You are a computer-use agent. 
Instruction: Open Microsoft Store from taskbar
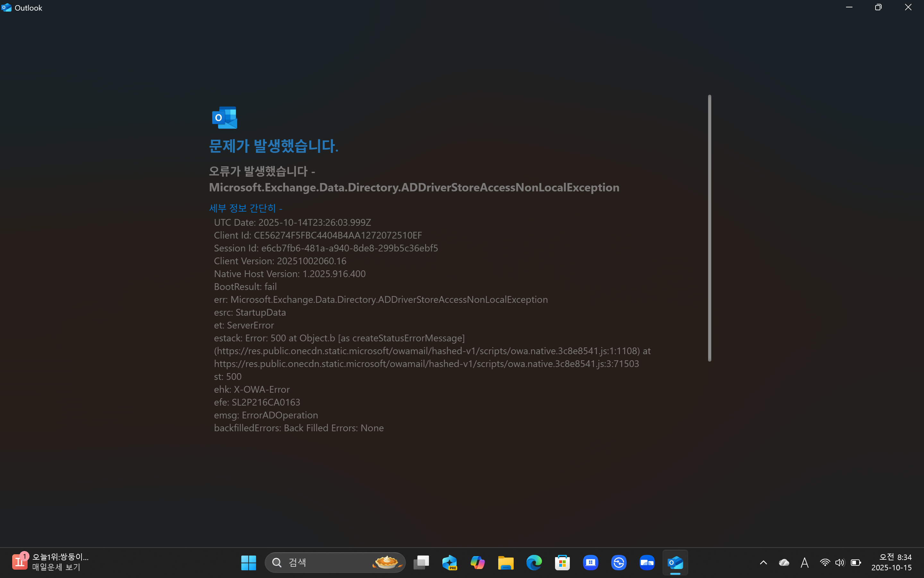[562, 562]
